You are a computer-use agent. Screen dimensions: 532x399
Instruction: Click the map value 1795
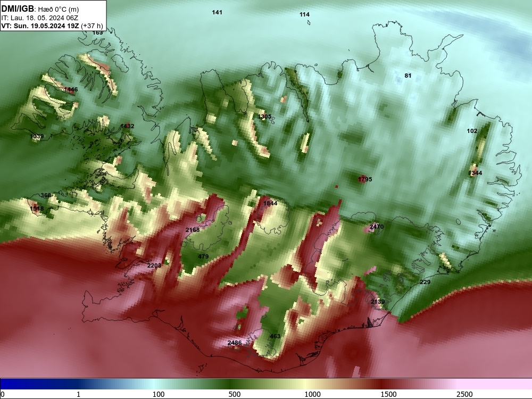[365, 179]
